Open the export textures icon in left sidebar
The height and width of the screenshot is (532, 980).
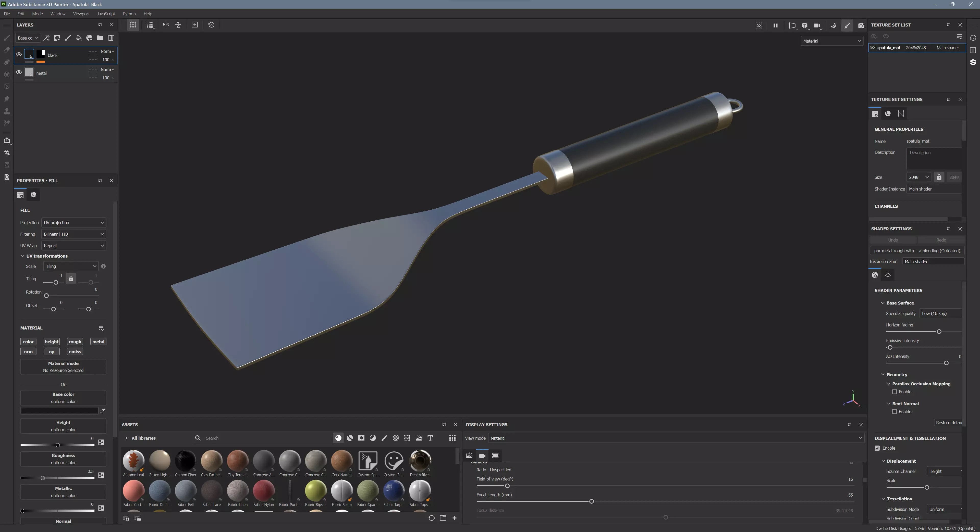coord(7,140)
